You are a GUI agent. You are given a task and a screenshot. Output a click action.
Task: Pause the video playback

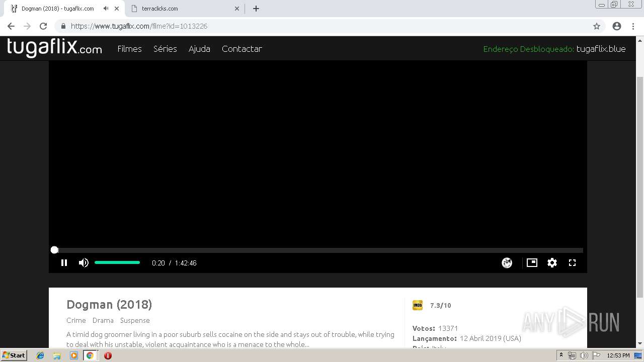coord(64,263)
